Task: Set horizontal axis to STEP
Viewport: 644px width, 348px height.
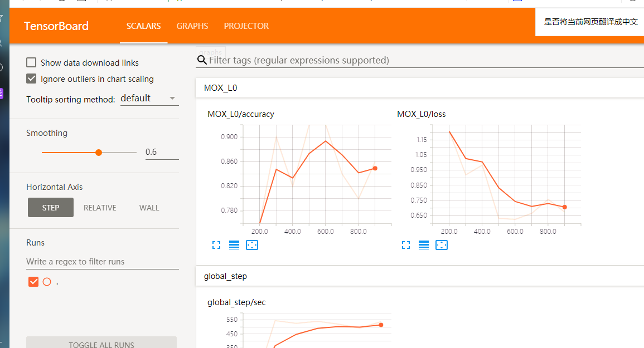Action: [51, 208]
